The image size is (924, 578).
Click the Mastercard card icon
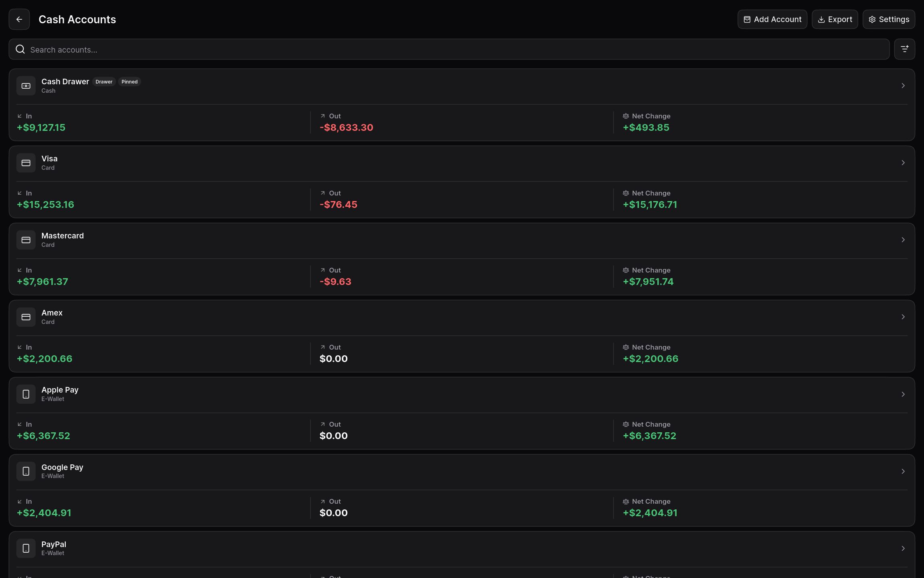click(x=26, y=240)
